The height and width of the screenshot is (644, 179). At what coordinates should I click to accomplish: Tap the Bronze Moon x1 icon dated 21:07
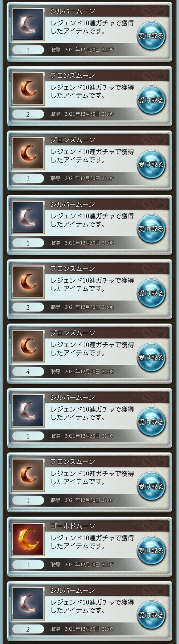coord(28,475)
